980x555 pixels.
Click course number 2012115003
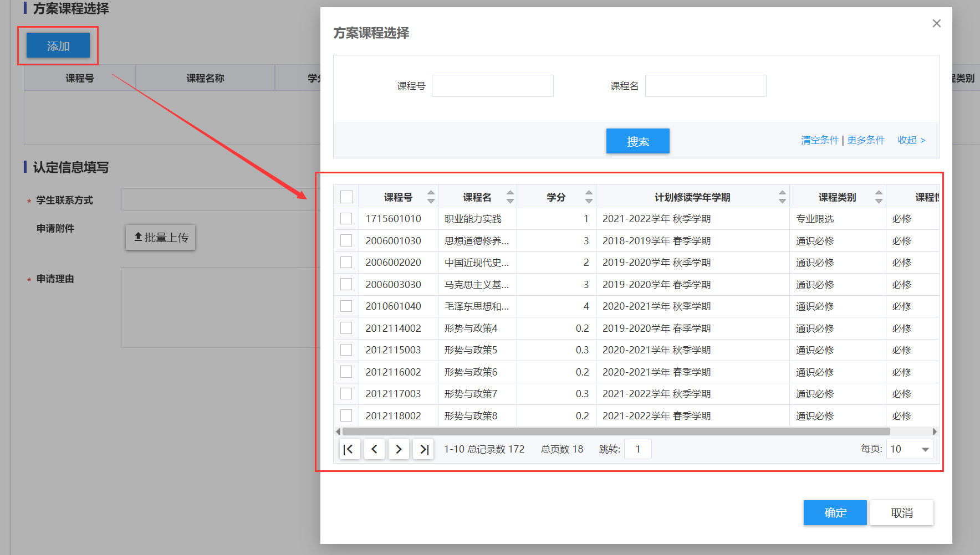coord(394,350)
